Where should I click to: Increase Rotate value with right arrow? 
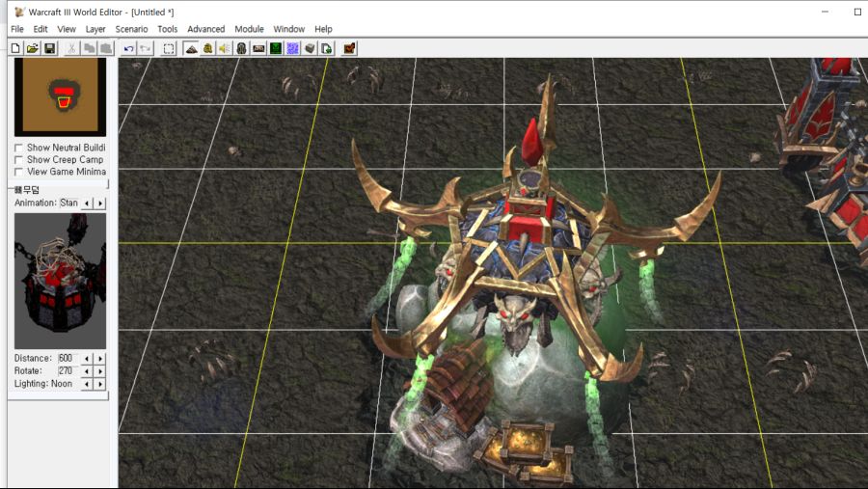click(x=99, y=371)
